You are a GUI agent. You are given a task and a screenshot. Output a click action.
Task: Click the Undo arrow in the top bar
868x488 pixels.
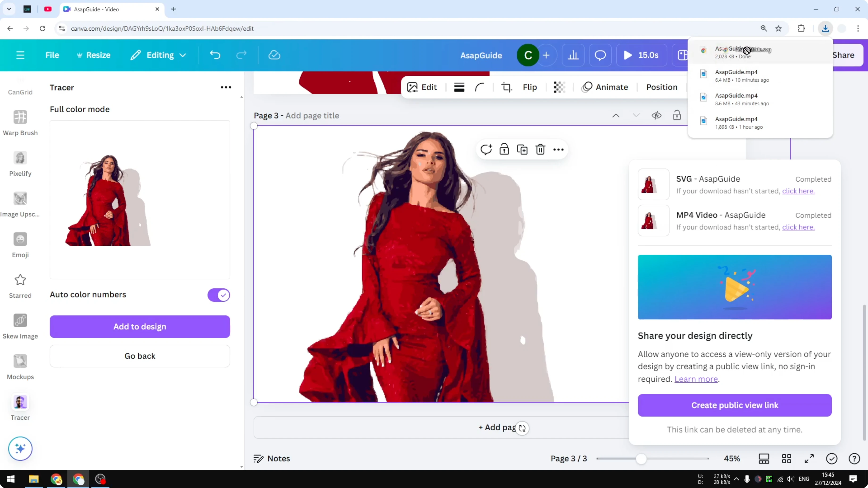[x=216, y=55]
